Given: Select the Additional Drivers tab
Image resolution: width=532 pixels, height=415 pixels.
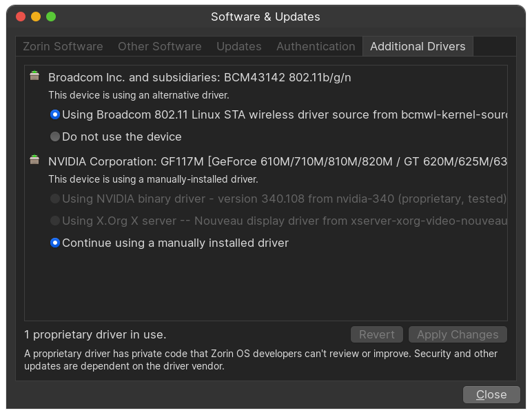Looking at the screenshot, I should tap(418, 47).
